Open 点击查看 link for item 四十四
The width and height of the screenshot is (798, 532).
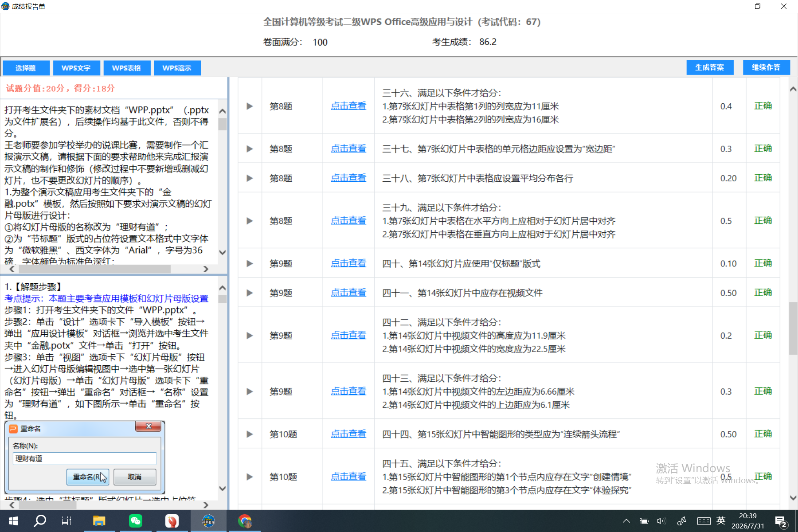348,434
